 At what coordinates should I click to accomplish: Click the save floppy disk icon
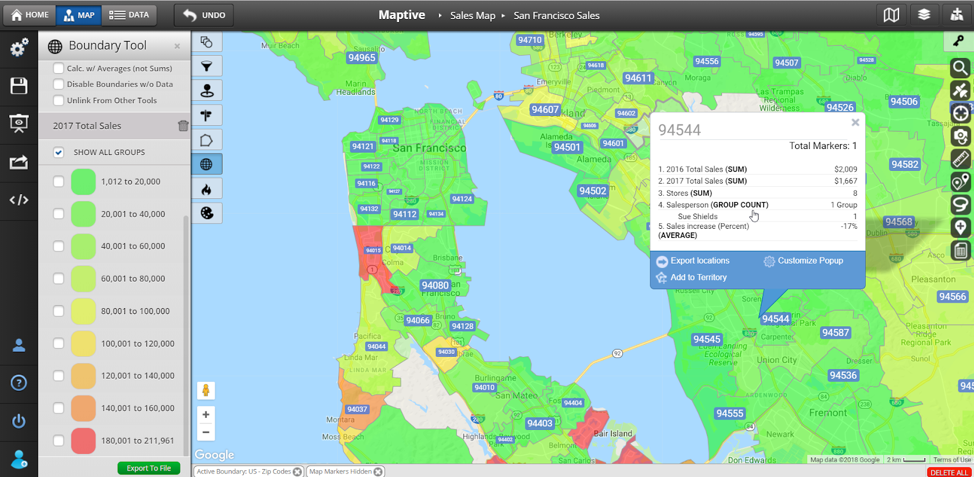point(19,86)
